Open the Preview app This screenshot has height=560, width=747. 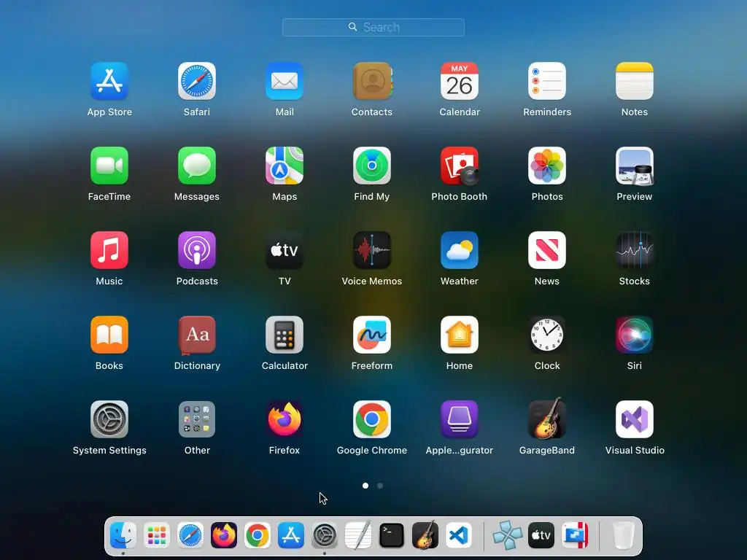click(635, 166)
